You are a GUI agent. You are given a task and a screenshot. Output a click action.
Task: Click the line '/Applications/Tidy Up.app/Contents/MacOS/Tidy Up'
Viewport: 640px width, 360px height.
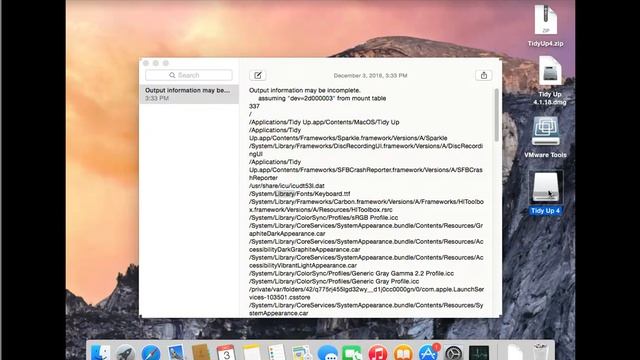[324, 122]
